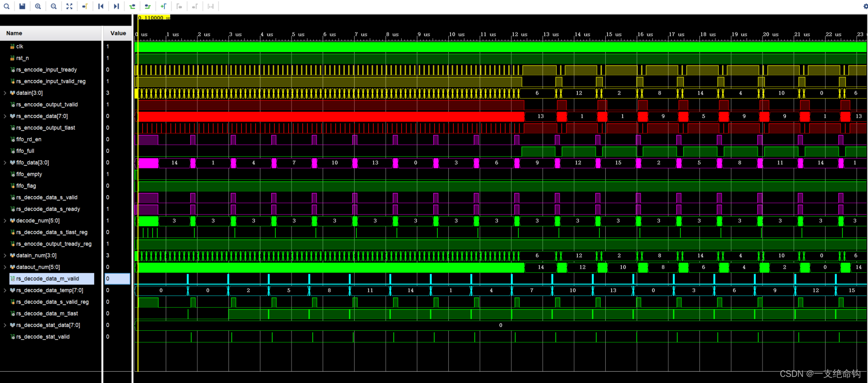Save the waveform configuration
Screen dimensions: 868x383
pyautogui.click(x=22, y=6)
